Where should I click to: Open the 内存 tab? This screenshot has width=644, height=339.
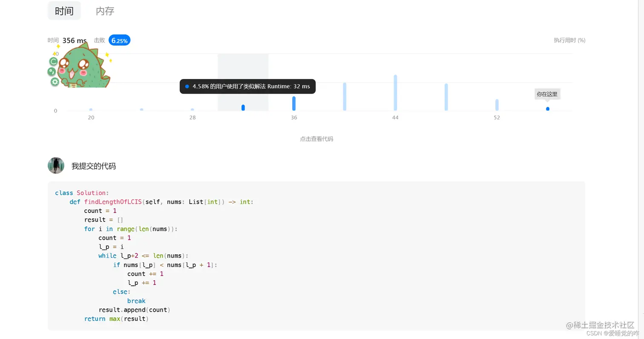(105, 11)
